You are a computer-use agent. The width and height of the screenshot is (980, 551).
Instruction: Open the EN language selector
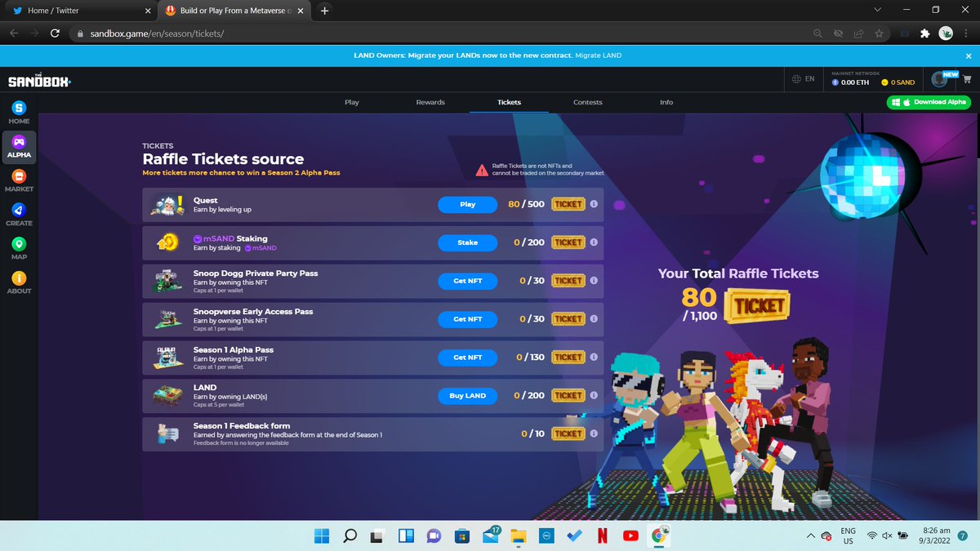pyautogui.click(x=803, y=80)
